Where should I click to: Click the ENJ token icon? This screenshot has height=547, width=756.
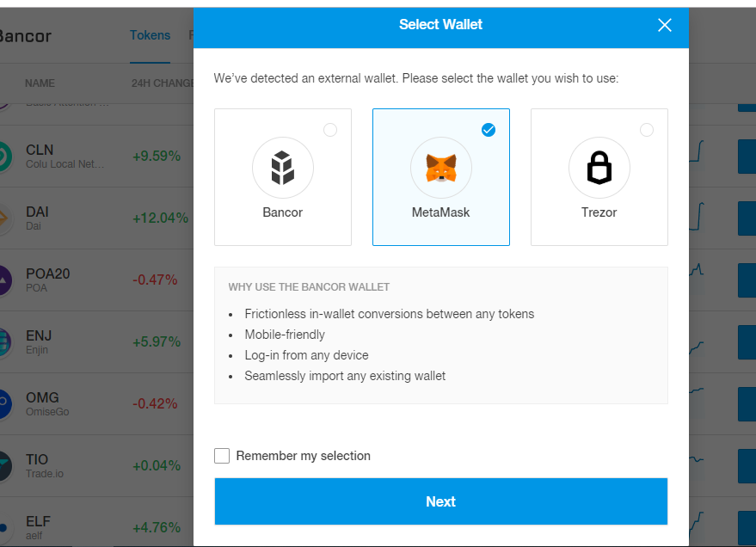3,341
